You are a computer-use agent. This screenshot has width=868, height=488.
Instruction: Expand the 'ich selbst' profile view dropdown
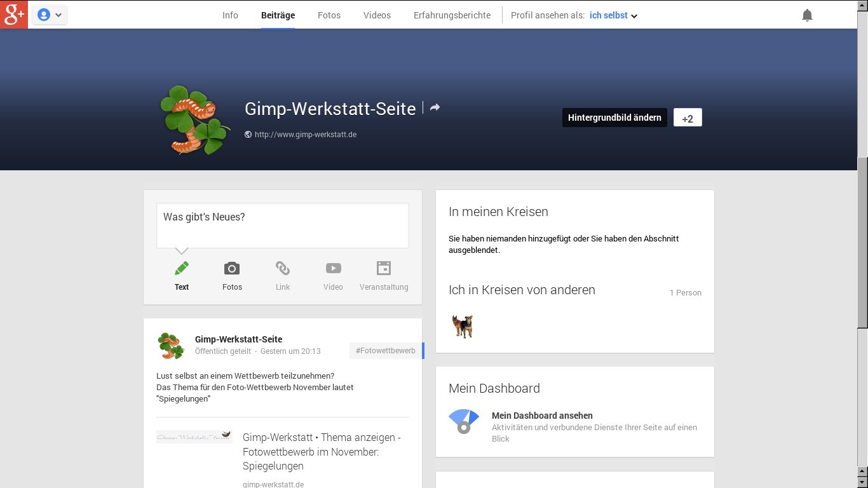tap(613, 15)
